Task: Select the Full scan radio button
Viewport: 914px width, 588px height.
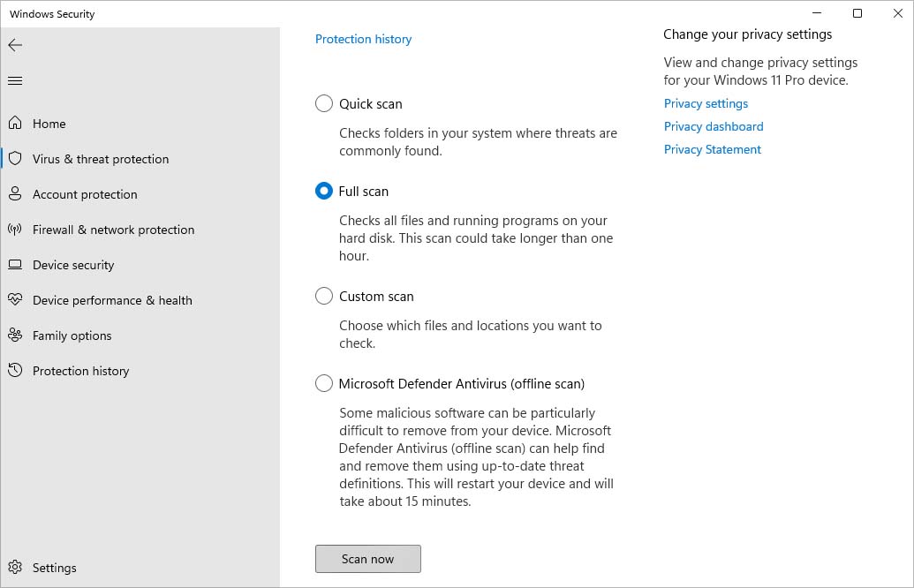Action: (x=324, y=191)
